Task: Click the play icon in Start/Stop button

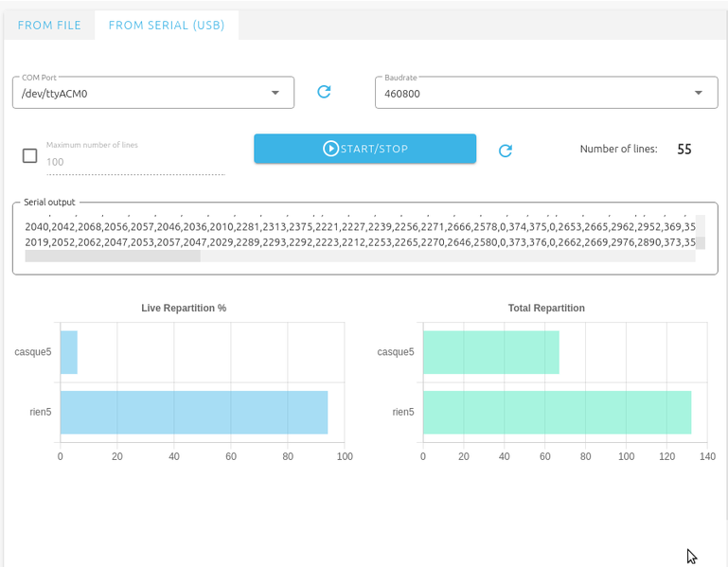Action: [x=330, y=149]
